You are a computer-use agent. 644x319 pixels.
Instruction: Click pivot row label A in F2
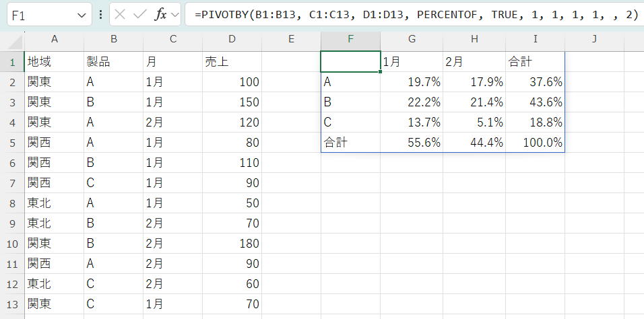(x=350, y=82)
